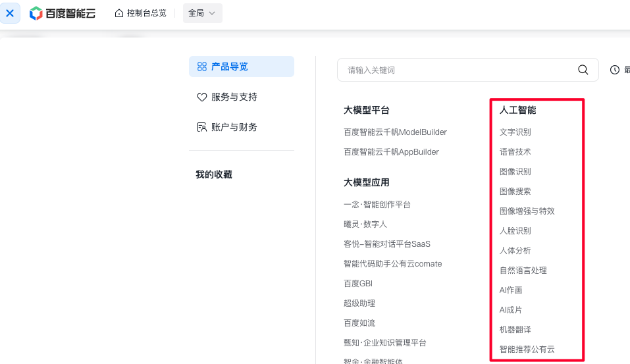The width and height of the screenshot is (630, 364).
Task: Open AI成片 product link
Action: pos(511,310)
